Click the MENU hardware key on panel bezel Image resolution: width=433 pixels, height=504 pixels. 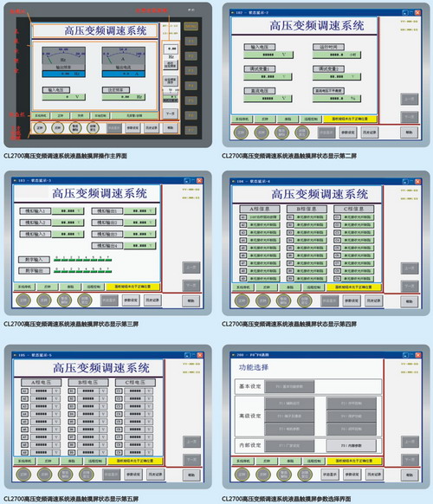(191, 26)
